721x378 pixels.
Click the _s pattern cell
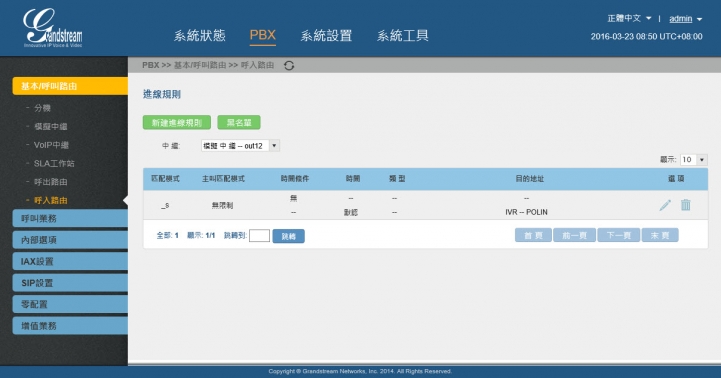(x=165, y=205)
